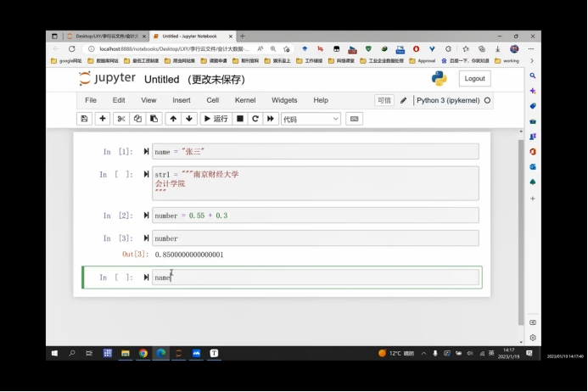Image resolution: width=588 pixels, height=392 pixels.
Task: Move the selected cell up
Action: pyautogui.click(x=173, y=119)
